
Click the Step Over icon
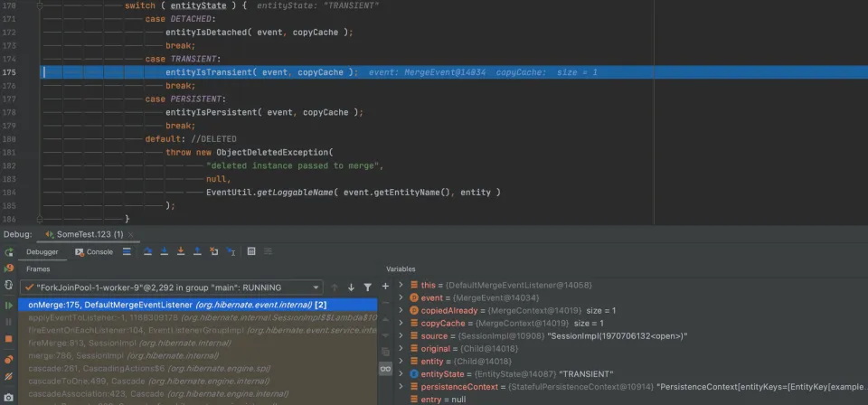(147, 251)
